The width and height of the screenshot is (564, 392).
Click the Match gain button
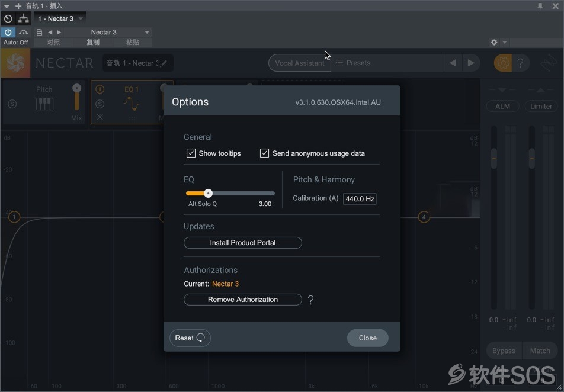540,351
